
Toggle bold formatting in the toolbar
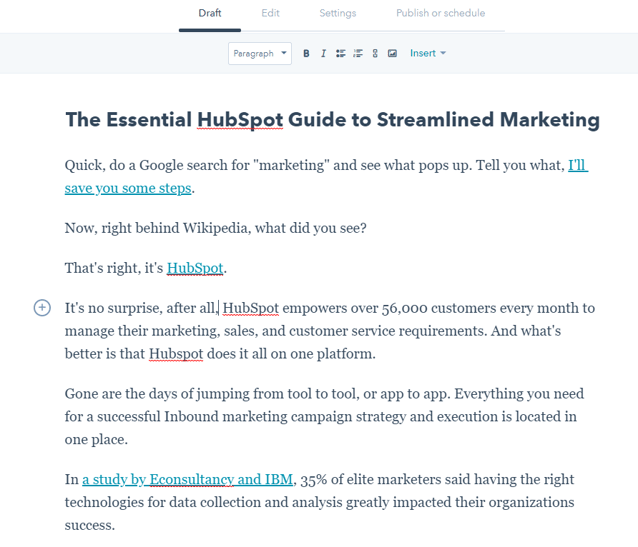coord(306,53)
